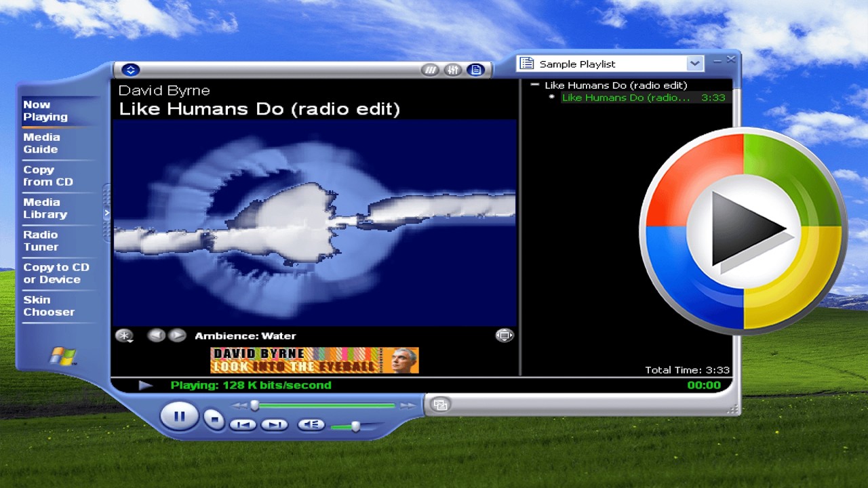The height and width of the screenshot is (488, 868).
Task: Skip to the previous track
Action: coord(243,424)
